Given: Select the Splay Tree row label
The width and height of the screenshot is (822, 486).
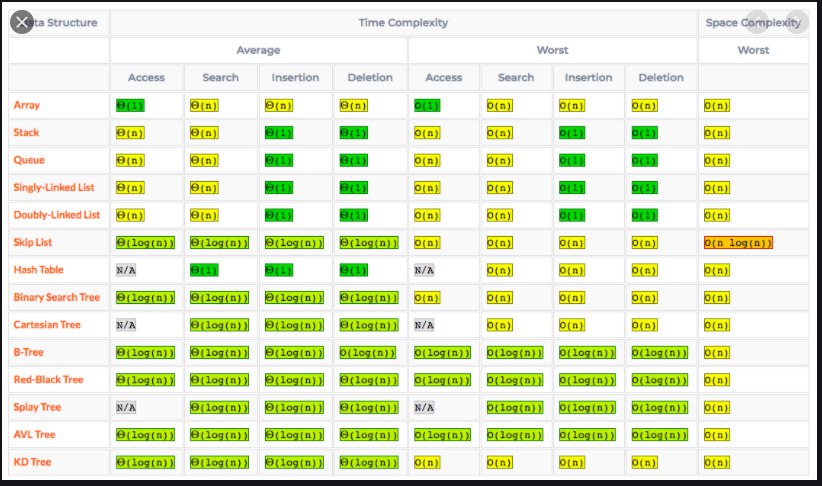Looking at the screenshot, I should coord(37,407).
